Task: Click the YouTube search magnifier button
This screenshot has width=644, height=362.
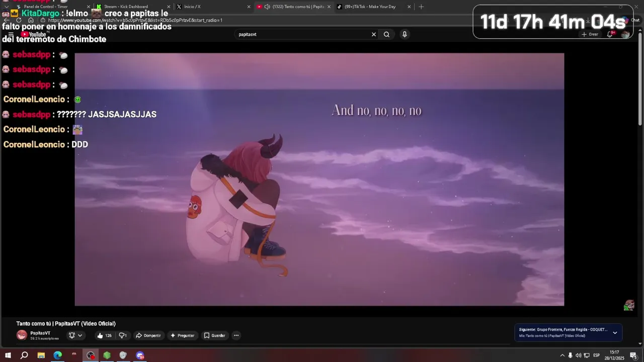Action: [386, 34]
